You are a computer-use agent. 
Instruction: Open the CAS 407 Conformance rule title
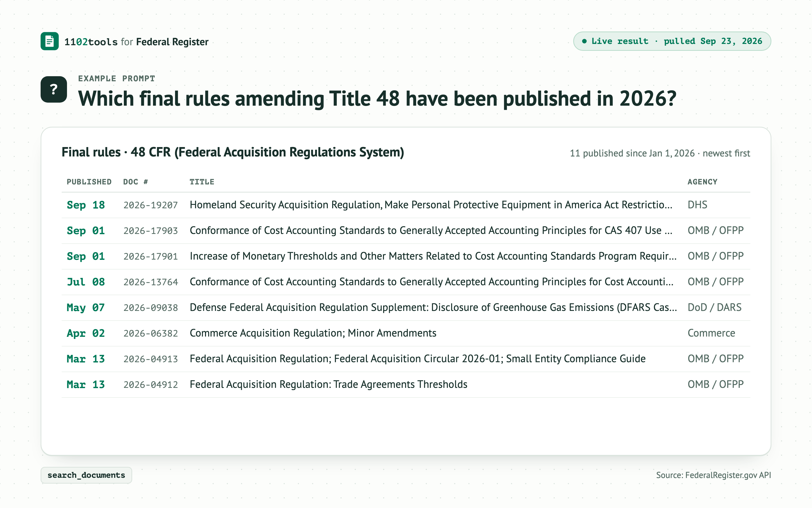pos(431,230)
